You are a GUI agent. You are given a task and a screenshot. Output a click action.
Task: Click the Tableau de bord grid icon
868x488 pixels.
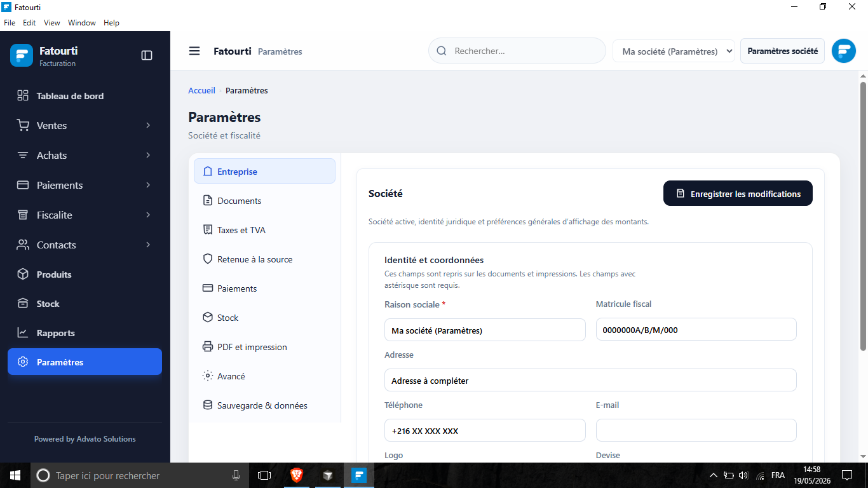coord(23,95)
